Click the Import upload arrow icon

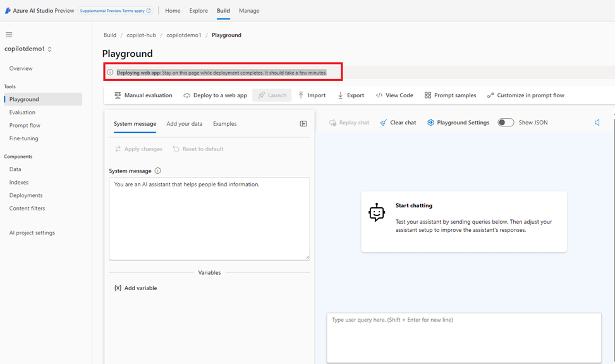(x=301, y=95)
